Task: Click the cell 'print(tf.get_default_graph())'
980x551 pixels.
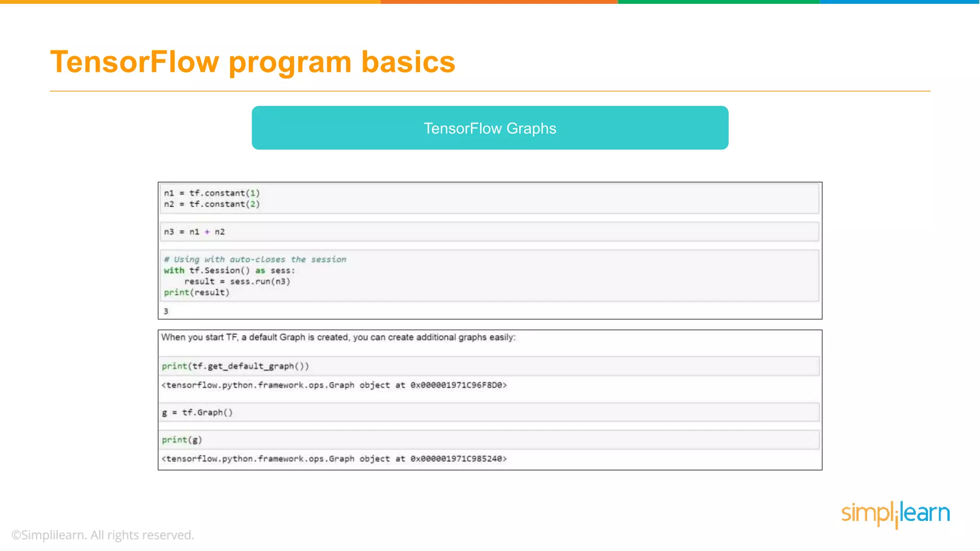Action: [490, 366]
